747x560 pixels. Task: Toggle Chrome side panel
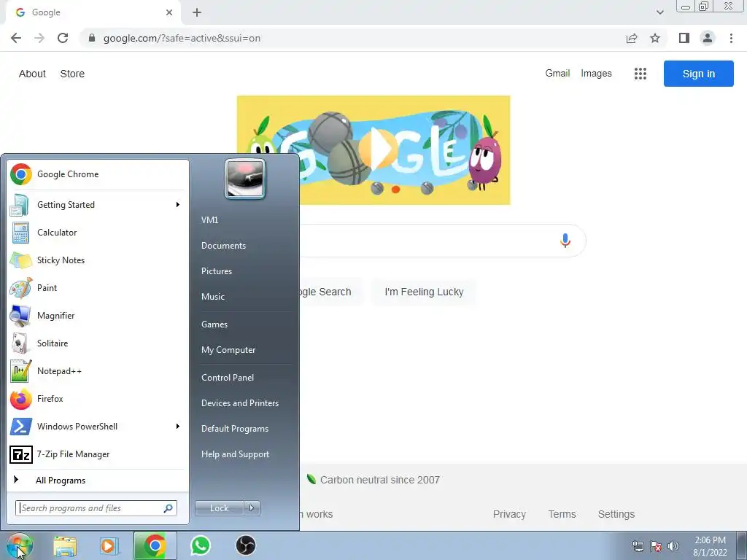click(x=684, y=38)
